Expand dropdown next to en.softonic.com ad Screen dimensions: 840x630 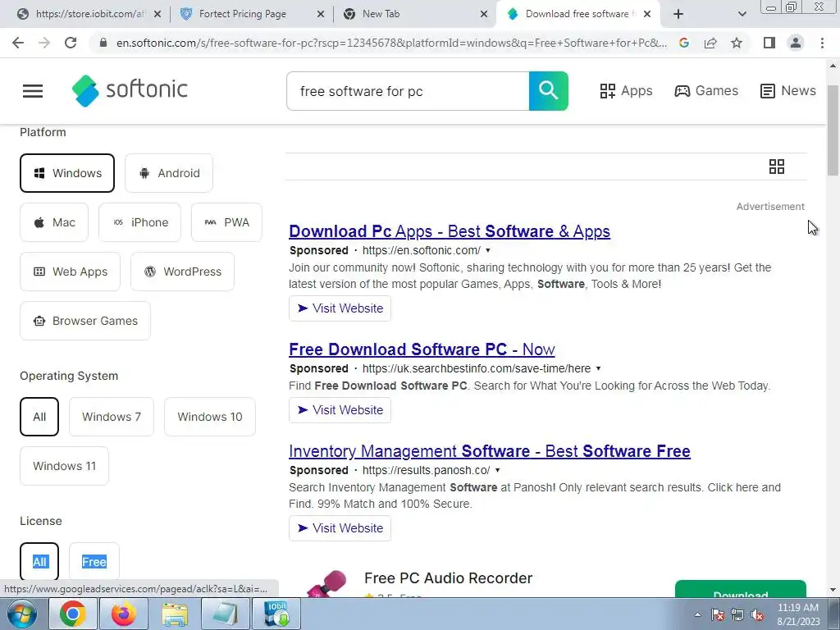tap(487, 251)
